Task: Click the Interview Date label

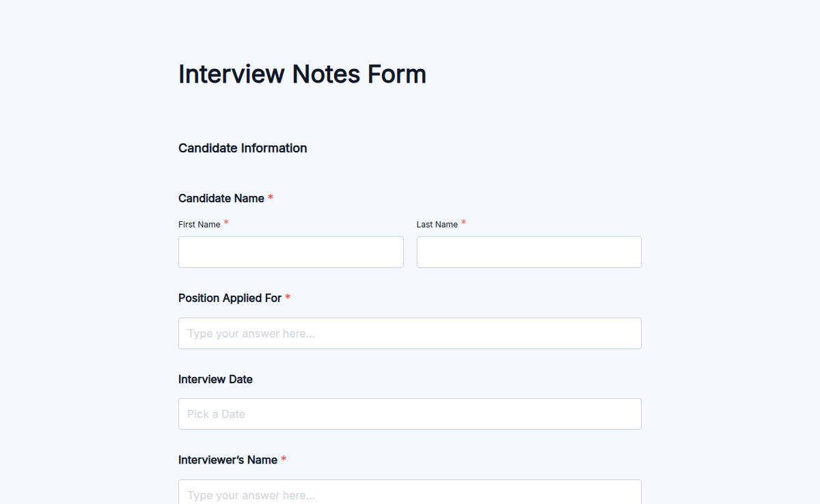Action: click(215, 379)
